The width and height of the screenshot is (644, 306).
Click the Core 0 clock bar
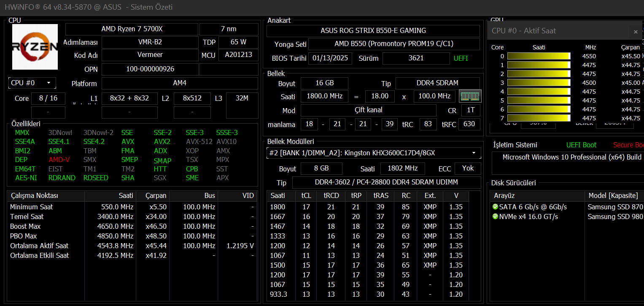point(539,56)
